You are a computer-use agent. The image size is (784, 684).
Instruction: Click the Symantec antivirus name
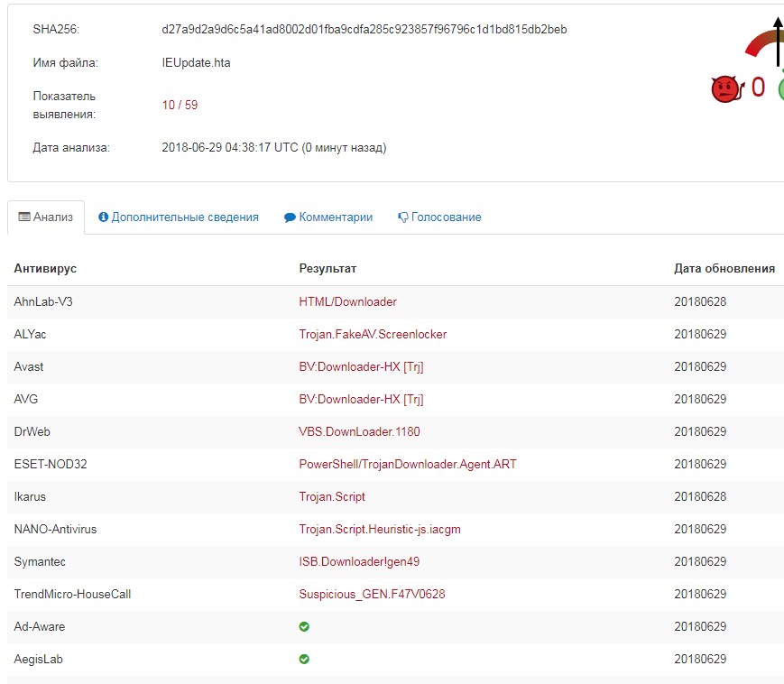point(40,561)
